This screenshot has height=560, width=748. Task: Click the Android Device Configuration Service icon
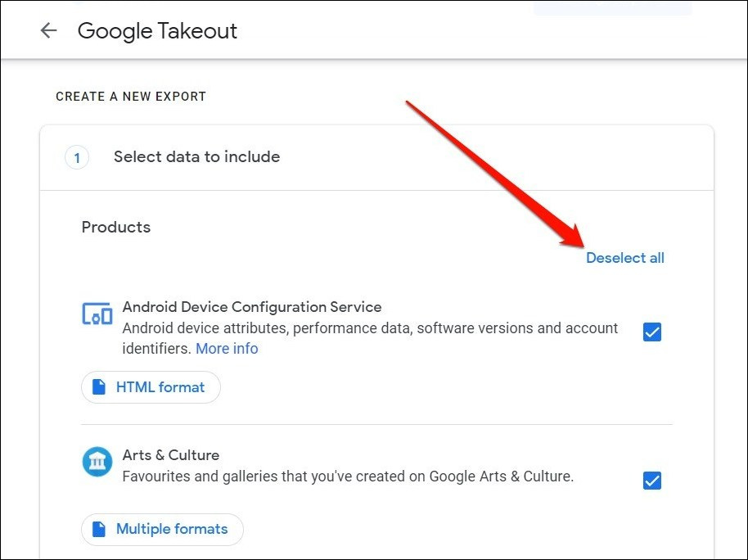point(97,314)
